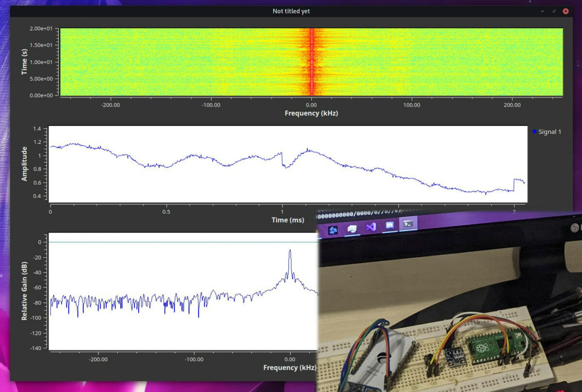This screenshot has height=392, width=582.
Task: Click the spectrum peak at 0 kHz
Action: coord(290,252)
